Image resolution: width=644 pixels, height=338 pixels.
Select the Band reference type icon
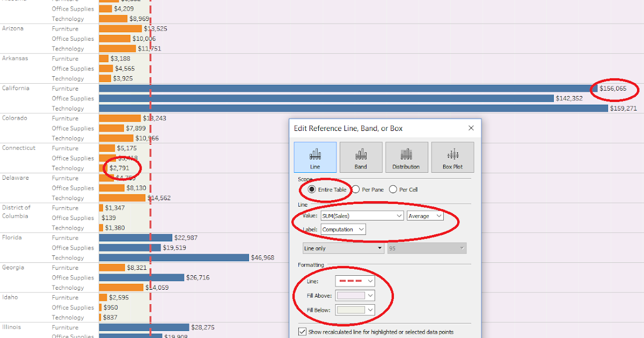click(361, 157)
